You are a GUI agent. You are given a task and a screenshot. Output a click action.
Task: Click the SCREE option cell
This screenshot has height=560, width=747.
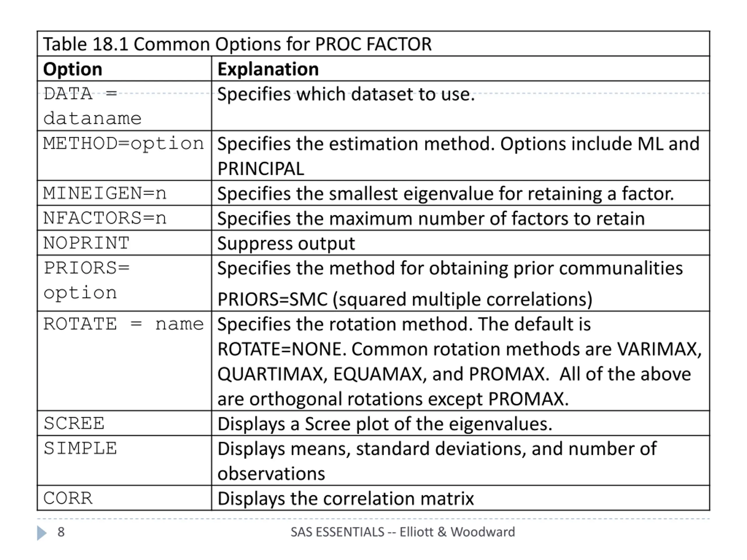(x=124, y=423)
